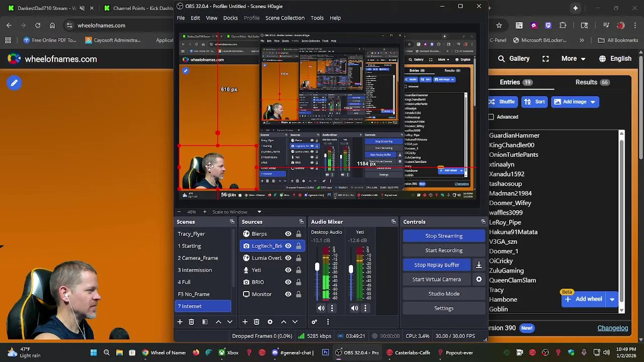Toggle visibility of the Blerps source

[288, 234]
